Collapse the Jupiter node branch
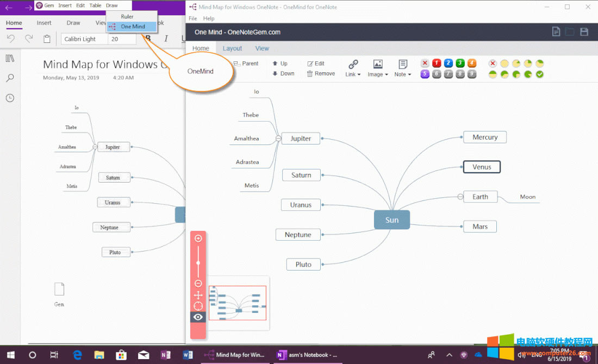 tap(278, 139)
